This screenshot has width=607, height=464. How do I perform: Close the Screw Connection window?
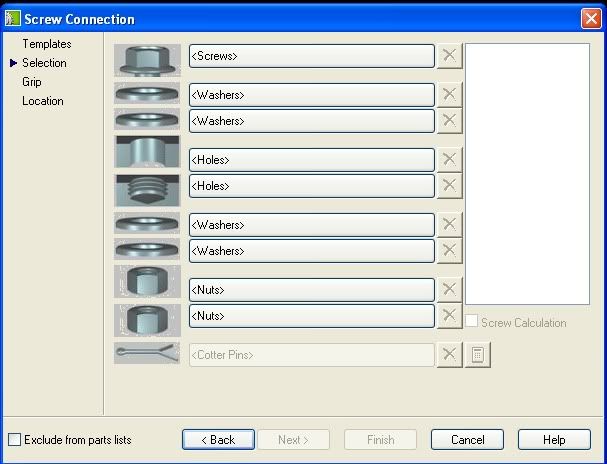pos(591,19)
